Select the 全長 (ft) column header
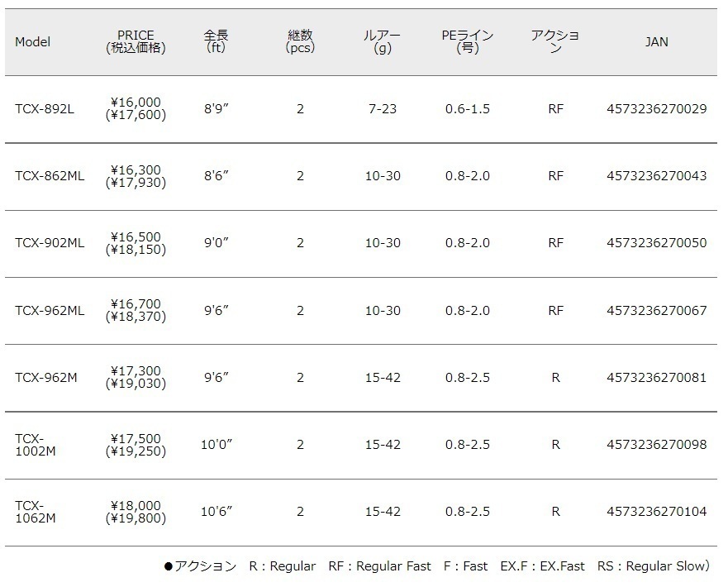Image resolution: width=728 pixels, height=587 pixels. 216,42
